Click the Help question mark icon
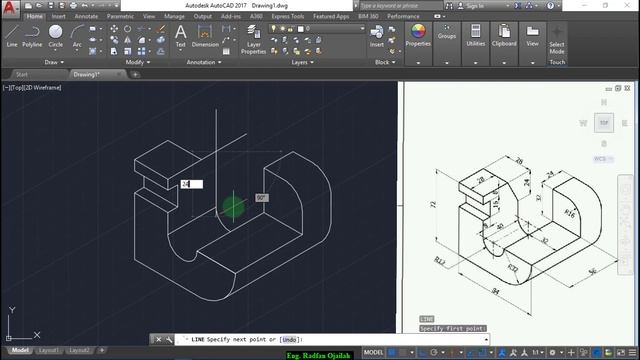 pos(550,6)
